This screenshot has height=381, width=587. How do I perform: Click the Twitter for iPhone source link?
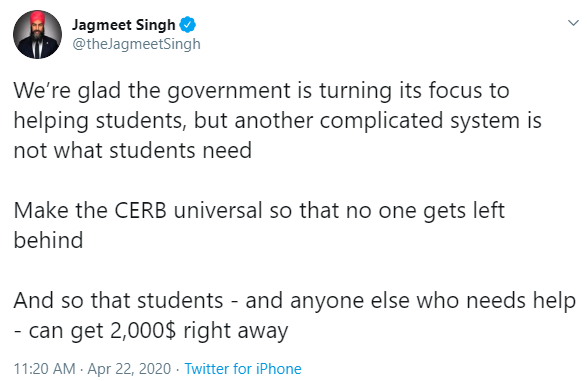(243, 369)
